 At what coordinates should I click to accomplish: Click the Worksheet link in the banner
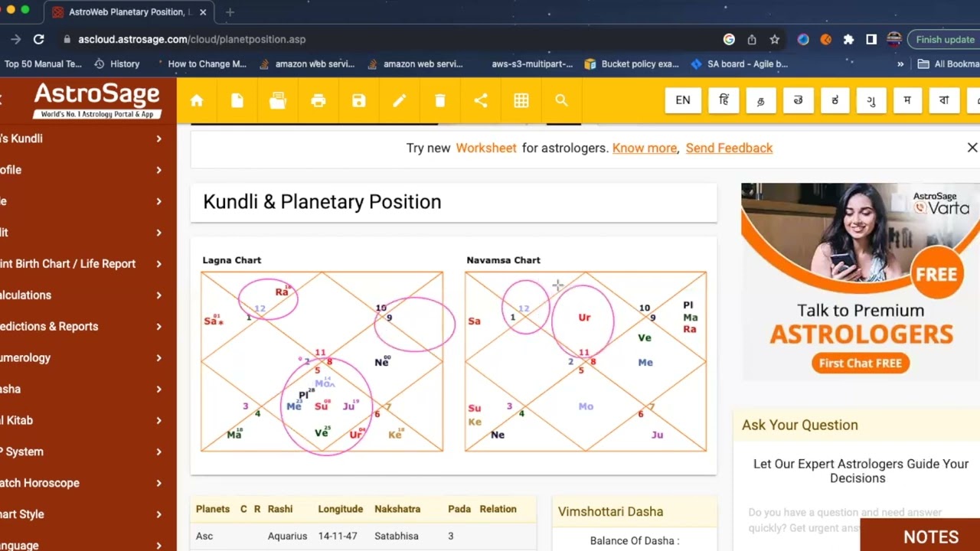486,148
